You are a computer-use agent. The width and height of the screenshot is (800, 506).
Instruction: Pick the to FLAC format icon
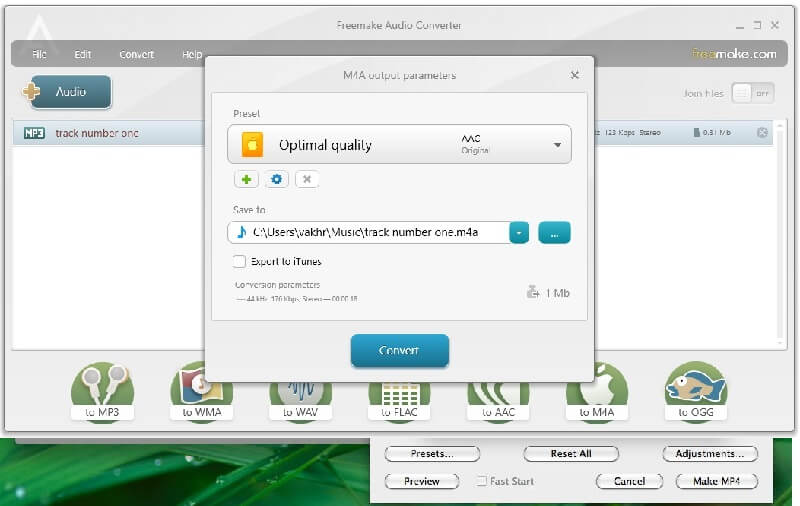[399, 392]
